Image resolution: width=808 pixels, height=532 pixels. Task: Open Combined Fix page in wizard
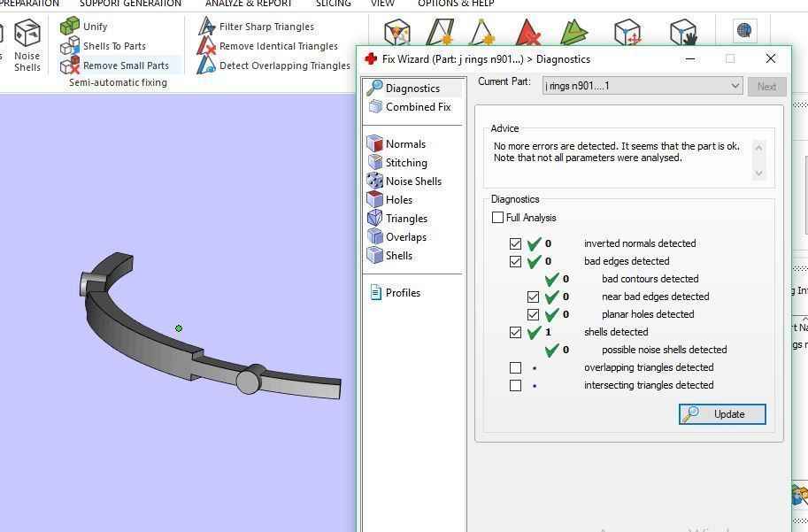410,107
